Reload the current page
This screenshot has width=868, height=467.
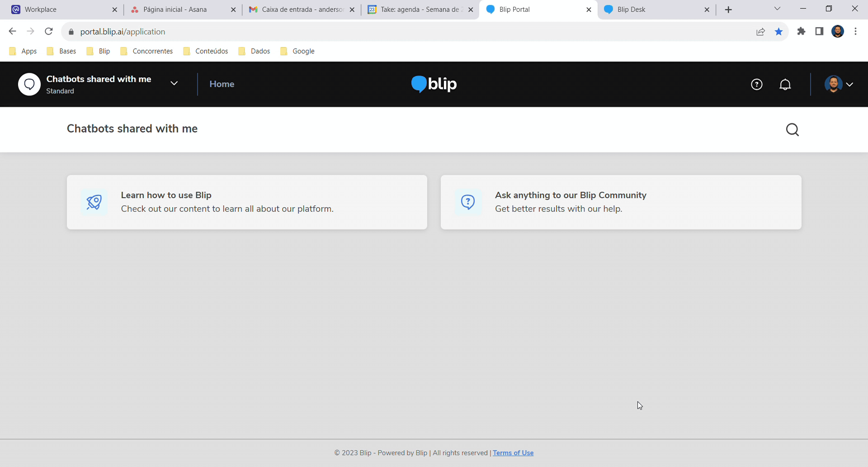(x=49, y=32)
